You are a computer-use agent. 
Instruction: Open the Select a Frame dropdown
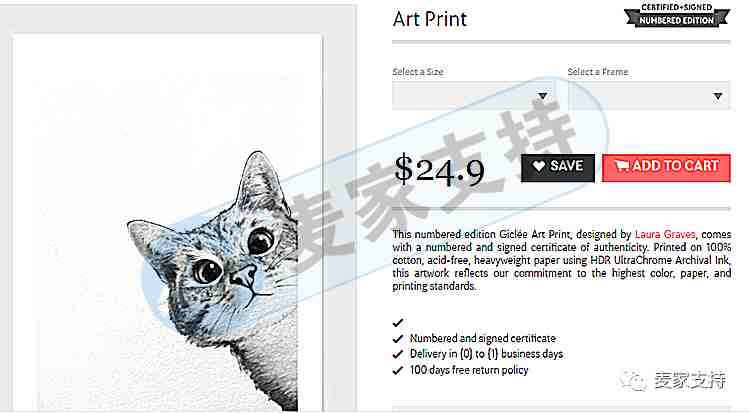click(649, 96)
